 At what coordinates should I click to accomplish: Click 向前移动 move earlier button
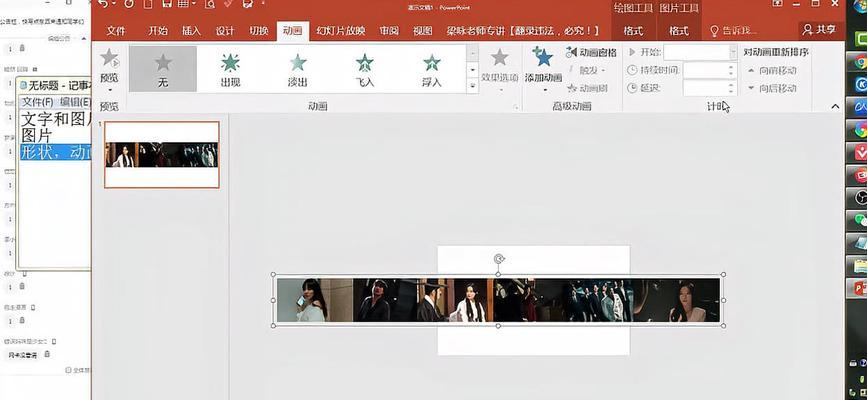click(x=772, y=71)
